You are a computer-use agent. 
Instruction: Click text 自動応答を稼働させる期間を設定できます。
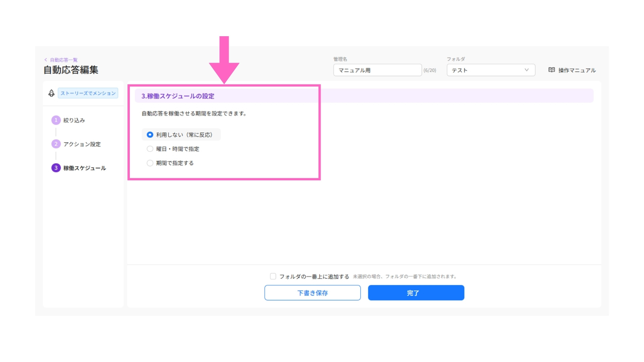(x=194, y=114)
